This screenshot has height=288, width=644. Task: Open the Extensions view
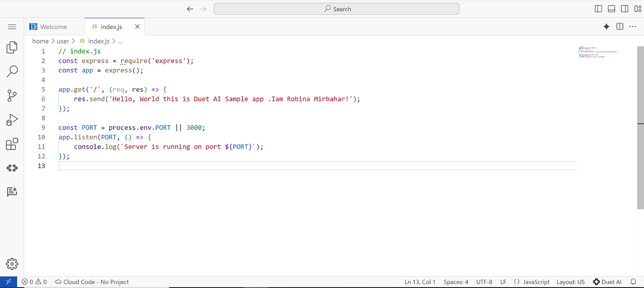[x=12, y=144]
